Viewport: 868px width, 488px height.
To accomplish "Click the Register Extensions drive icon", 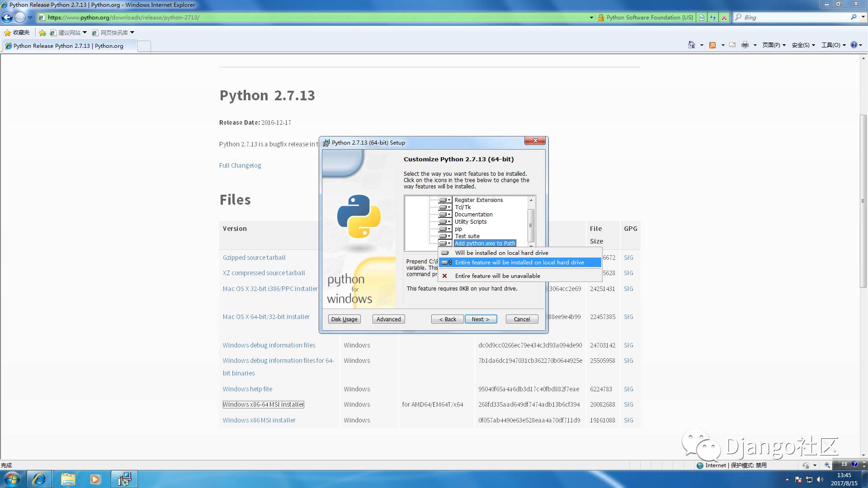I will 443,200.
